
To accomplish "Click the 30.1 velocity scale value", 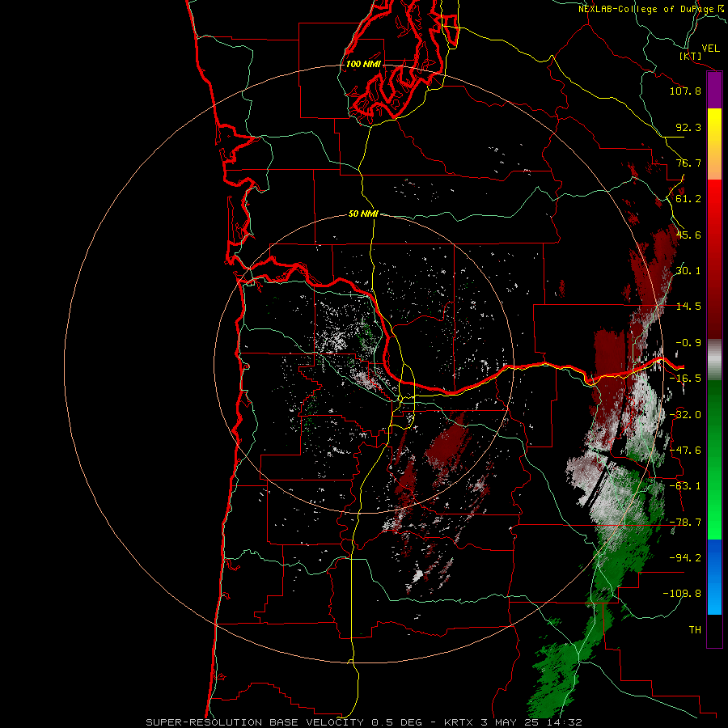I will point(688,271).
